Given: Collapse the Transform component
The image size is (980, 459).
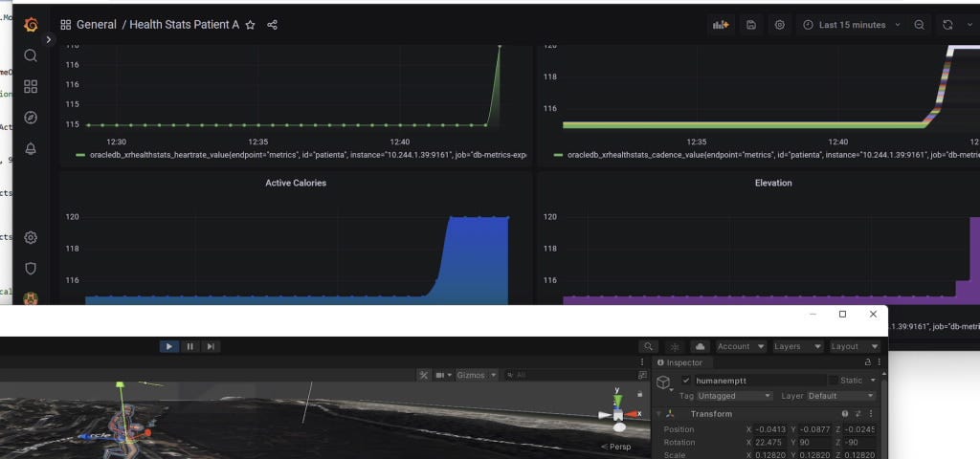Looking at the screenshot, I should (659, 413).
